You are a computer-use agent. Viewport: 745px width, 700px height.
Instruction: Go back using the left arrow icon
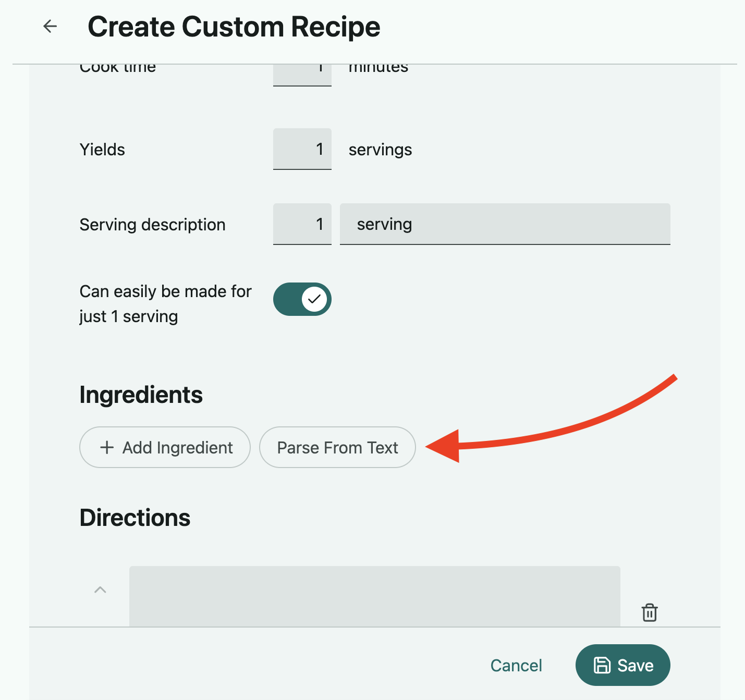click(x=50, y=26)
